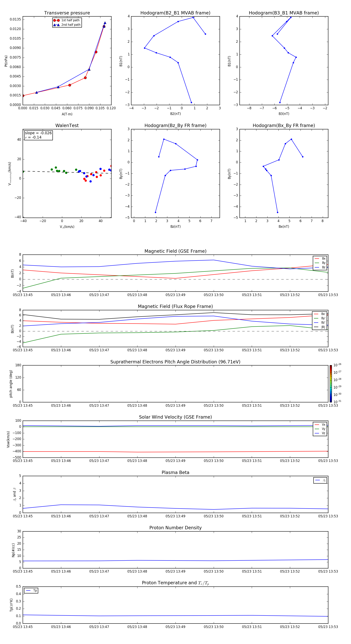
Task: Click the Magnetic Field (GSE Frame) title
Action: 175,251
